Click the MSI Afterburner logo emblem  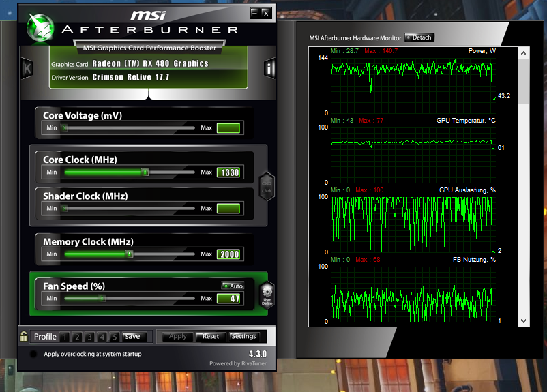click(x=40, y=27)
